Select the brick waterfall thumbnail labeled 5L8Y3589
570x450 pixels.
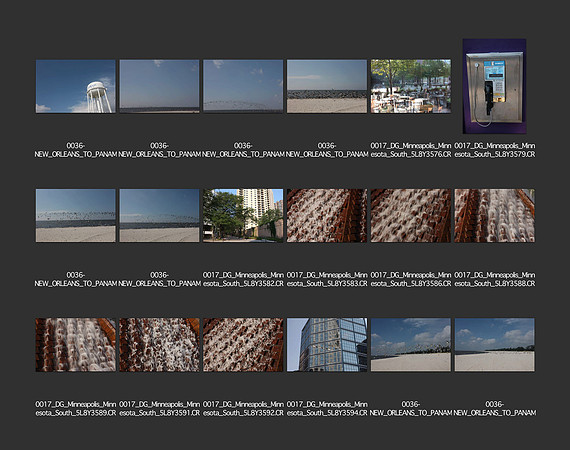coord(76,345)
